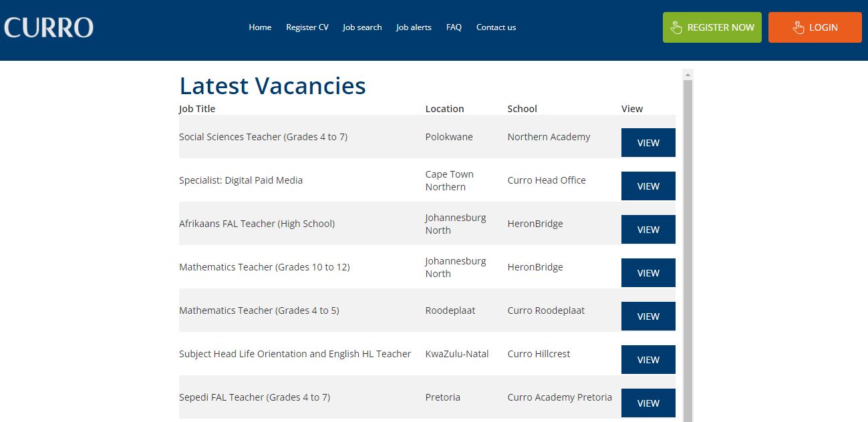
Task: Open the Job search page
Action: pyautogui.click(x=361, y=27)
